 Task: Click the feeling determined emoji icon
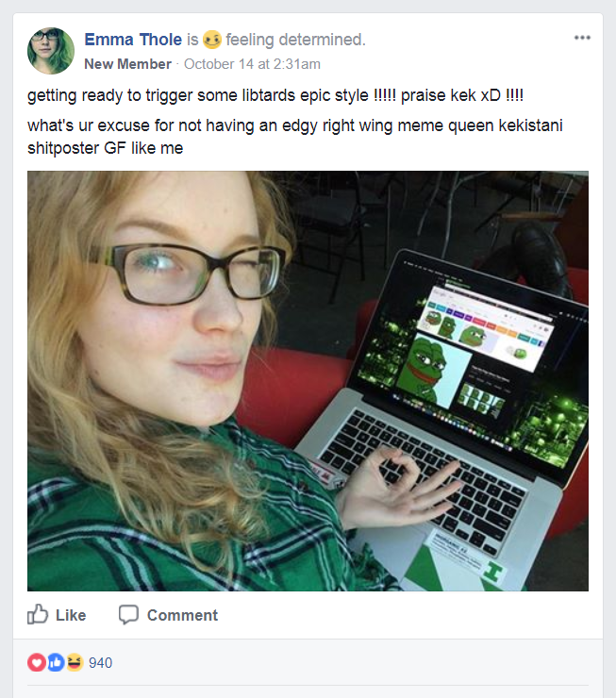(x=212, y=40)
